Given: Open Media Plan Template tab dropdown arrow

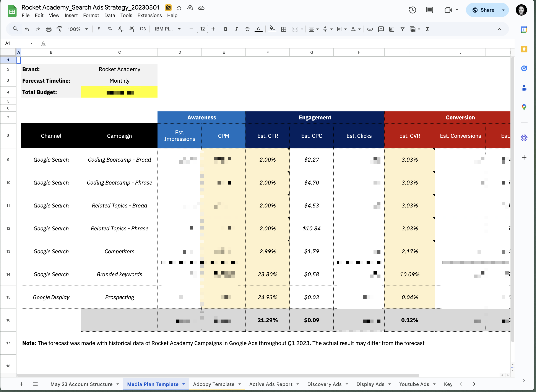Looking at the screenshot, I should pyautogui.click(x=184, y=384).
